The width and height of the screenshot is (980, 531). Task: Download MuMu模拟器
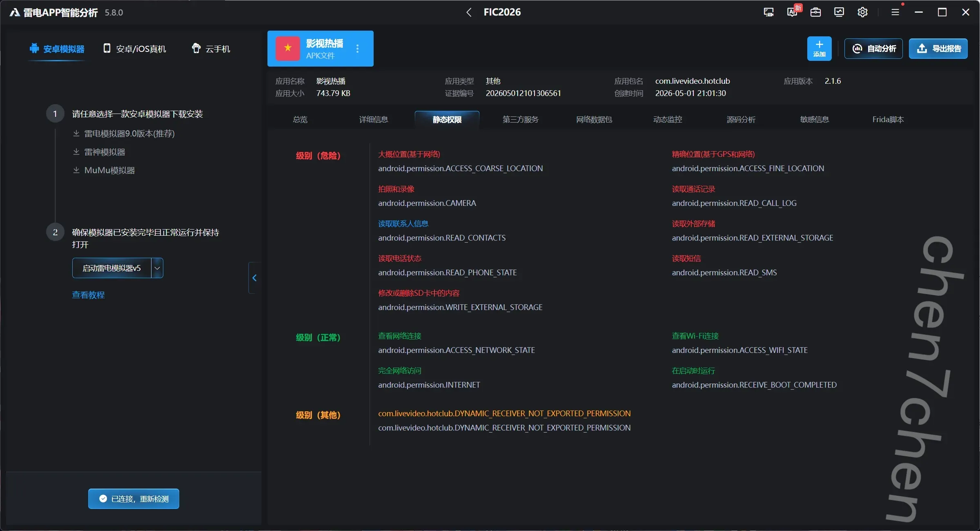pos(104,170)
